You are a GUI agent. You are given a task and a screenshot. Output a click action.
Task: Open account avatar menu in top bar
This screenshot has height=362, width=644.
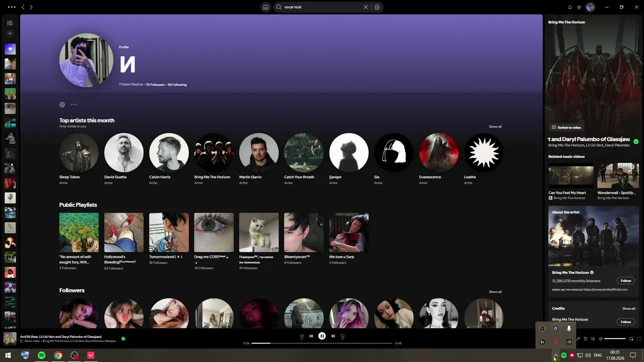coord(590,7)
